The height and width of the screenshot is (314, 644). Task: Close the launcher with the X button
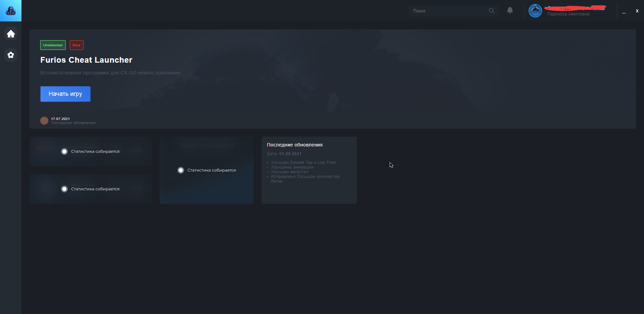[637, 11]
